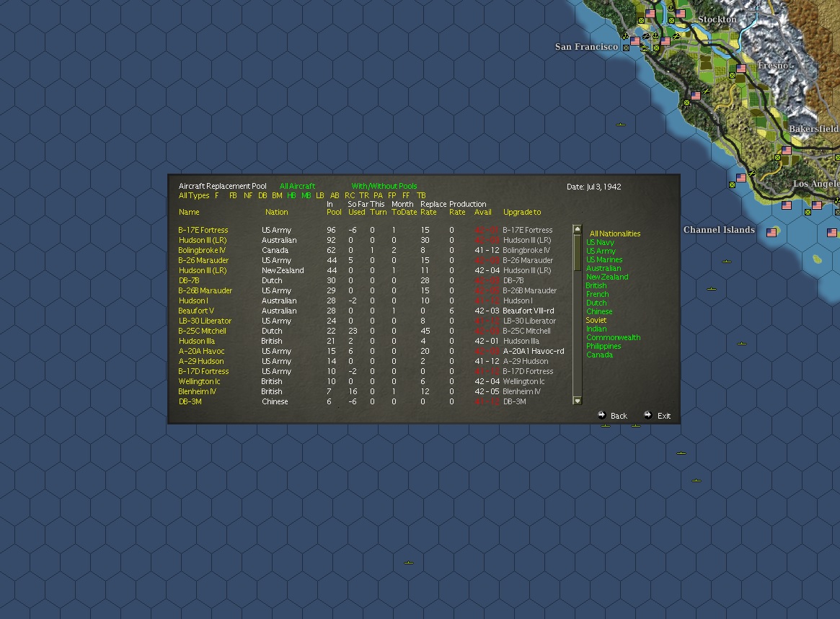This screenshot has width=840, height=619.
Task: Click the scrollbar down arrow
Action: click(577, 401)
